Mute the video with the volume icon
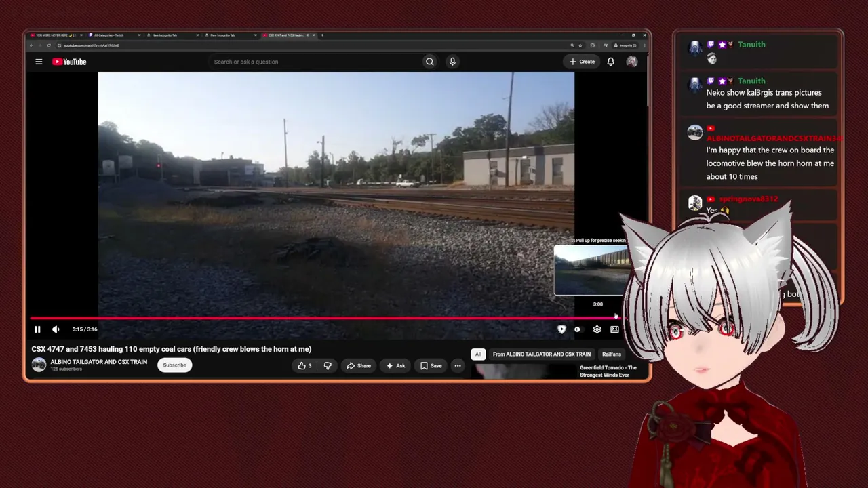The image size is (868, 488). point(56,329)
